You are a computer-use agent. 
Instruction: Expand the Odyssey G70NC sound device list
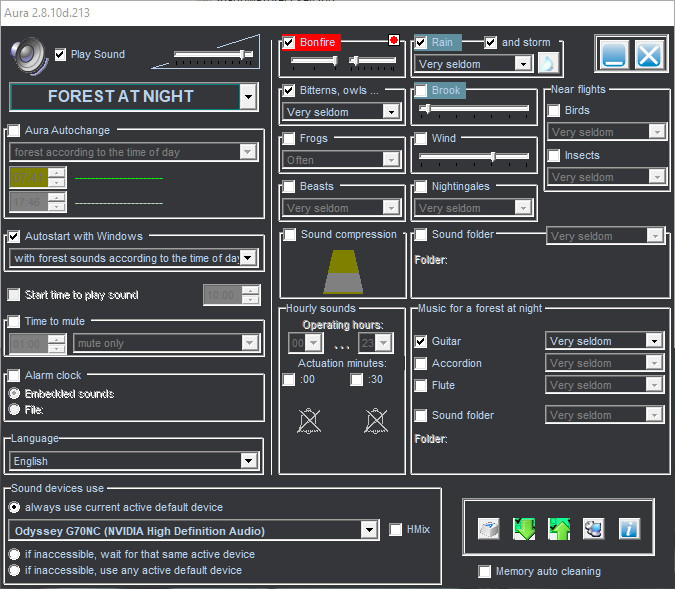click(369, 530)
